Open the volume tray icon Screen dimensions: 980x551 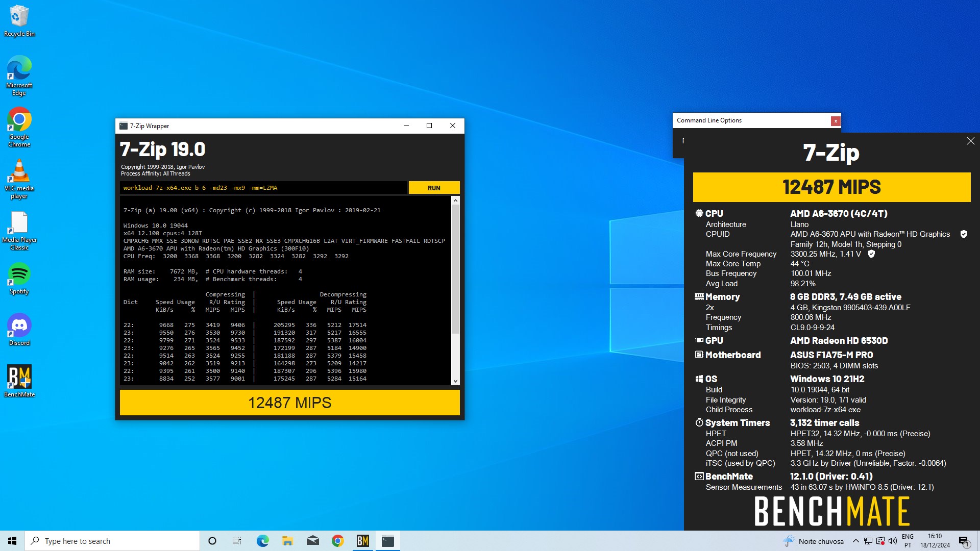coord(892,541)
